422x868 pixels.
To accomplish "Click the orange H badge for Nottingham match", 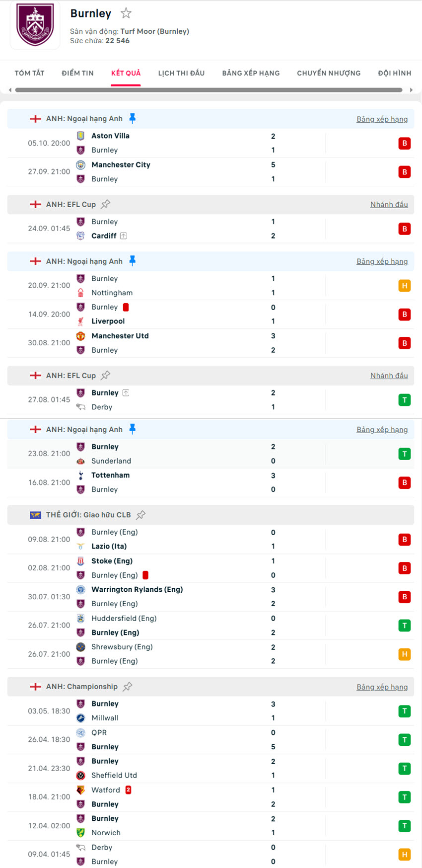I will point(404,286).
